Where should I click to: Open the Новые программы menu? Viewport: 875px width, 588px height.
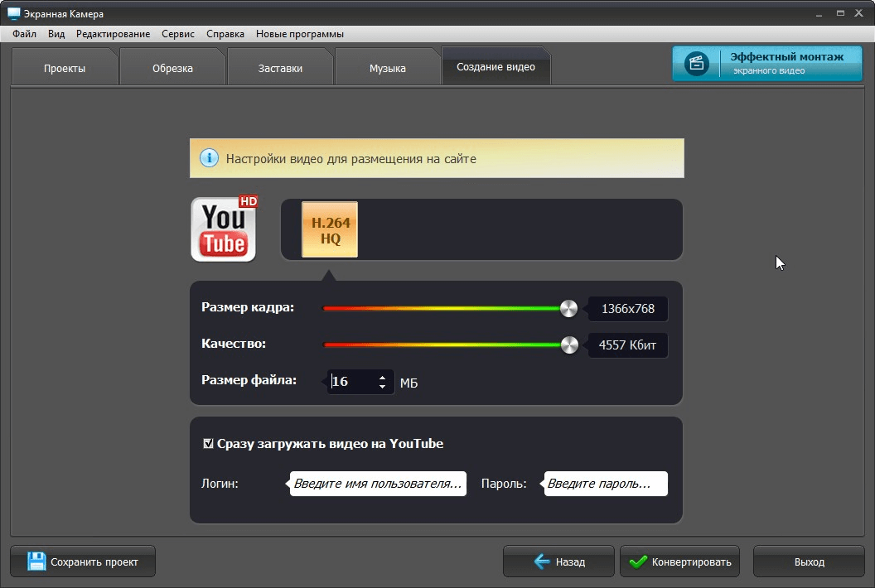(300, 34)
